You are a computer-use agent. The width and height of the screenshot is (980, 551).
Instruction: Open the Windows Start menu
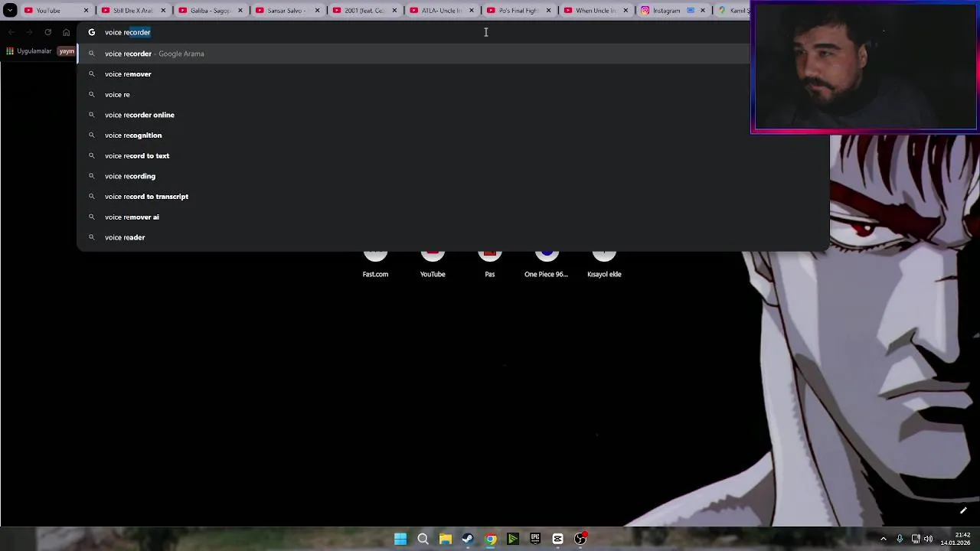point(400,539)
